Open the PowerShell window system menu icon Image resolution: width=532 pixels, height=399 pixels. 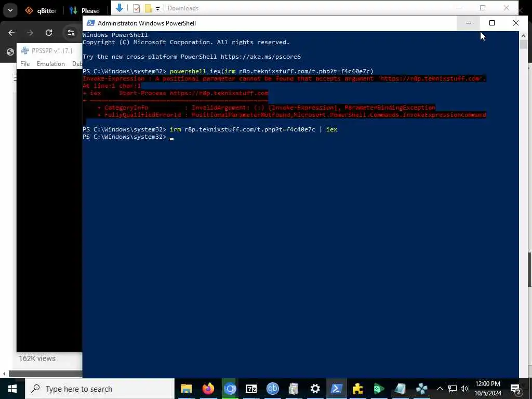pos(90,23)
